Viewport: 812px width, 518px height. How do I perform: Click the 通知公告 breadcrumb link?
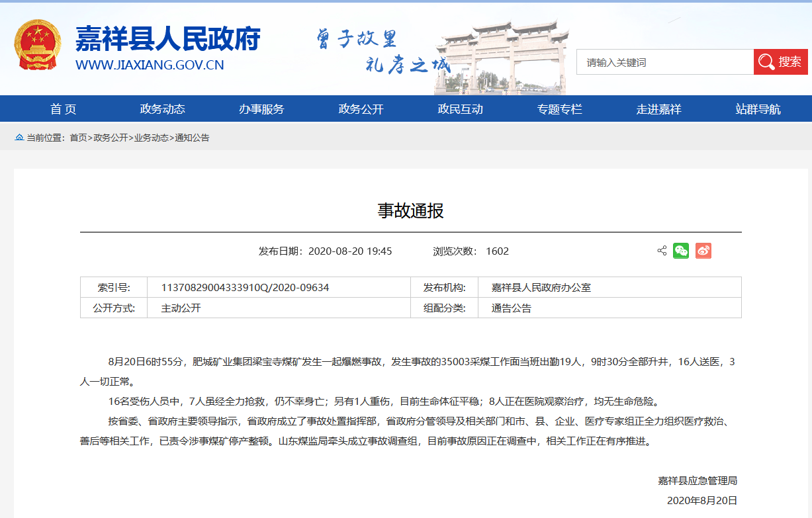(192, 138)
